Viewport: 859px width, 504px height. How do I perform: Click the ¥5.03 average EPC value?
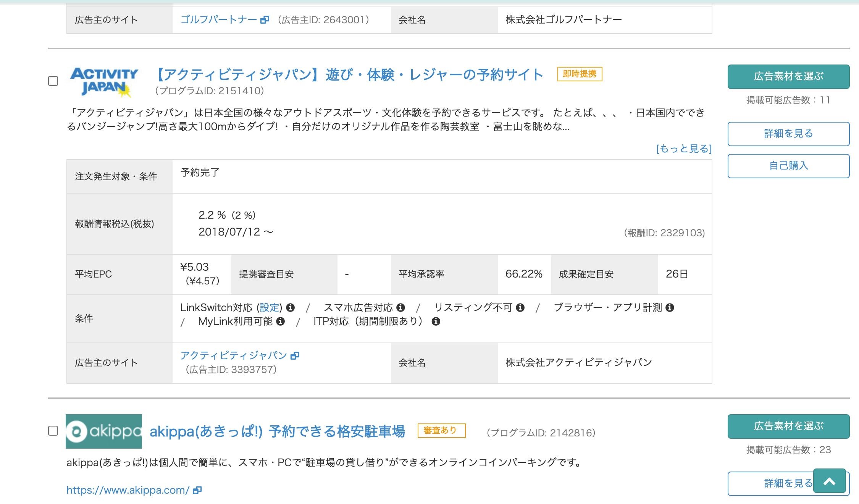point(194,267)
